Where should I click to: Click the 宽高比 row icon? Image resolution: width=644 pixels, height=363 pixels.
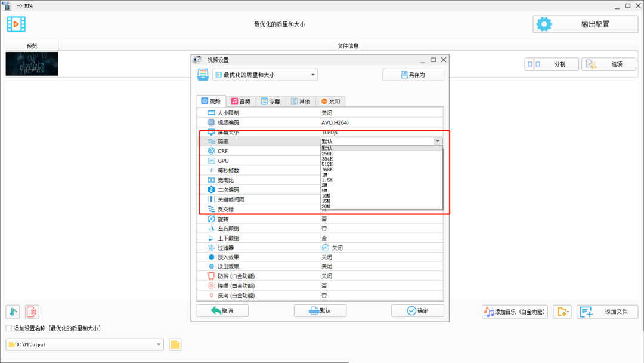click(x=211, y=180)
